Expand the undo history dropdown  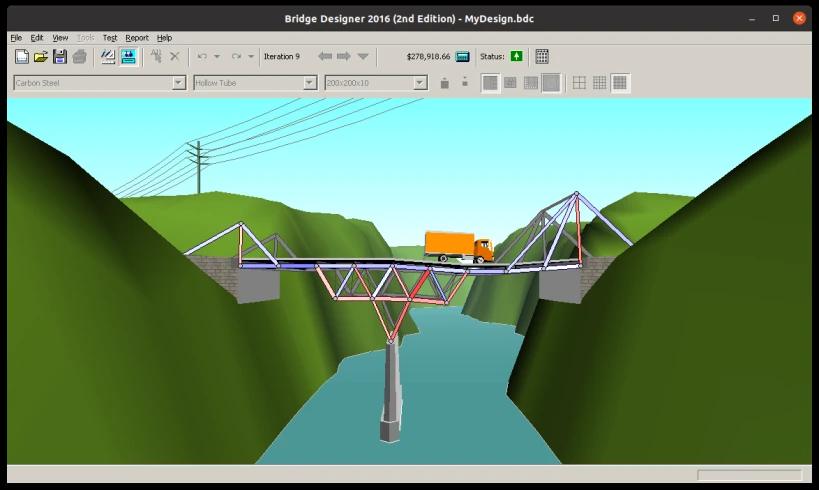pyautogui.click(x=217, y=56)
